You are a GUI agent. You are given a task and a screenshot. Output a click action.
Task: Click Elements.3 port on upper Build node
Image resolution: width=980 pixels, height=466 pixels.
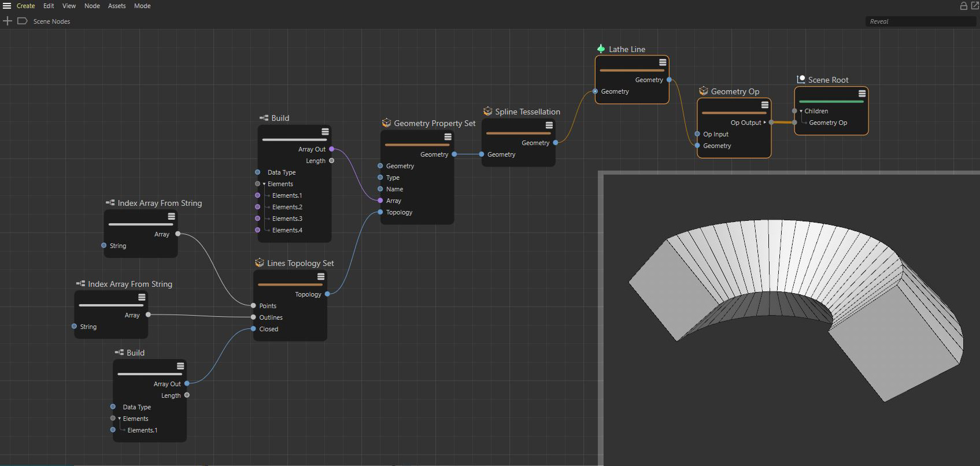[257, 219]
